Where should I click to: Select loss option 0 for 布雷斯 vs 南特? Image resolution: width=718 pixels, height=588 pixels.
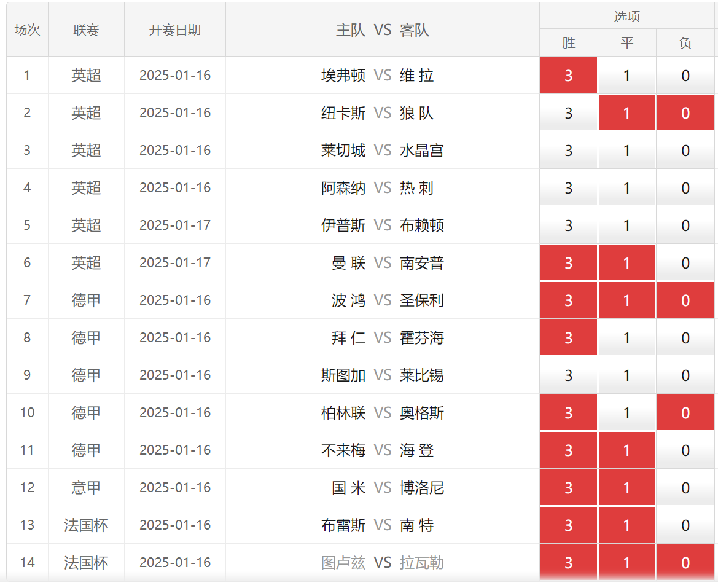(685, 526)
